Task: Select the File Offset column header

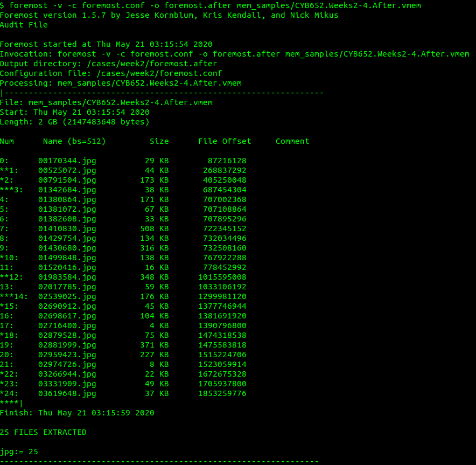Action: pos(225,141)
